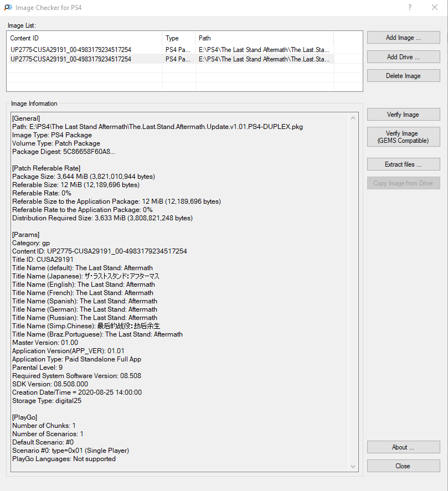This screenshot has height=491, width=448.
Task: Click the Master Version: 01.00 line
Action: (x=45, y=343)
